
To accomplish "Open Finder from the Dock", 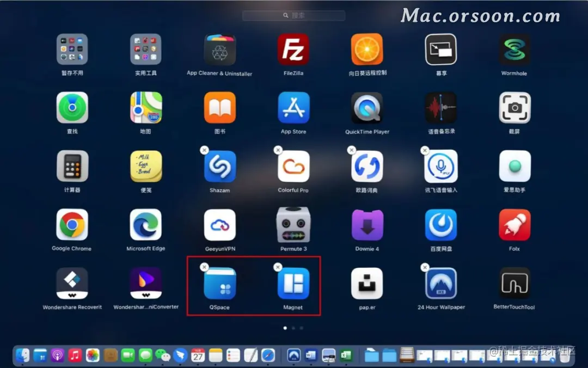I will coord(22,355).
